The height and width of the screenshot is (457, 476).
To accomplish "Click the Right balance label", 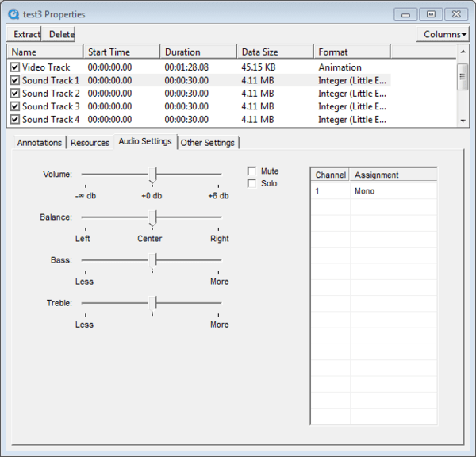I will [x=220, y=239].
